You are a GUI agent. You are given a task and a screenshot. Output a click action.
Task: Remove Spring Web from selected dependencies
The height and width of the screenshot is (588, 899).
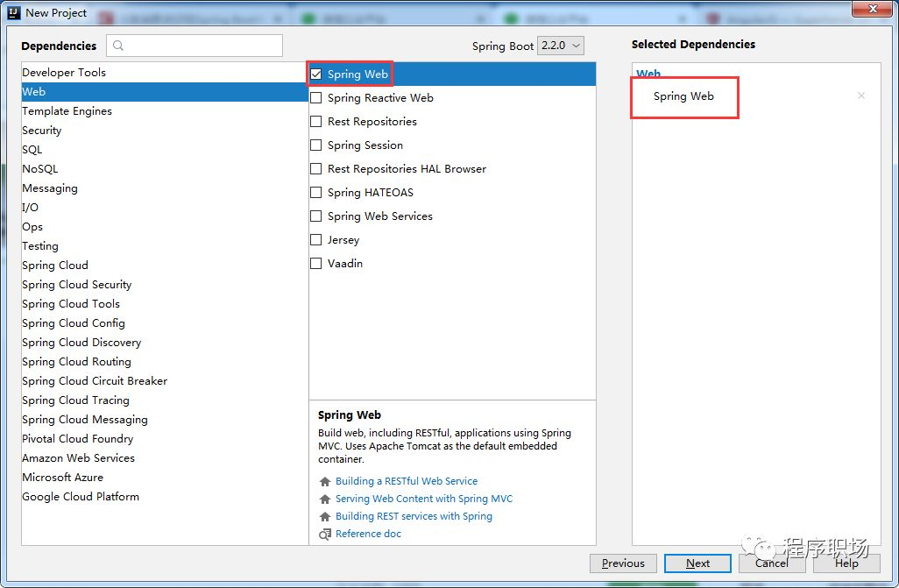pos(861,96)
